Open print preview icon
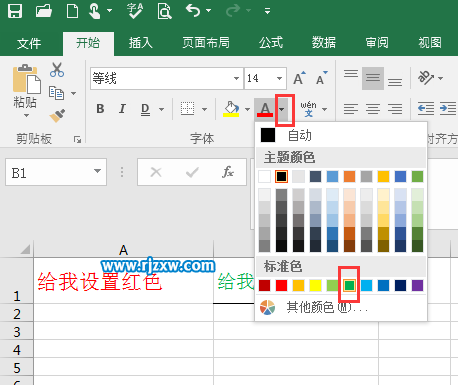Screen dimensions: 458x385 165,11
